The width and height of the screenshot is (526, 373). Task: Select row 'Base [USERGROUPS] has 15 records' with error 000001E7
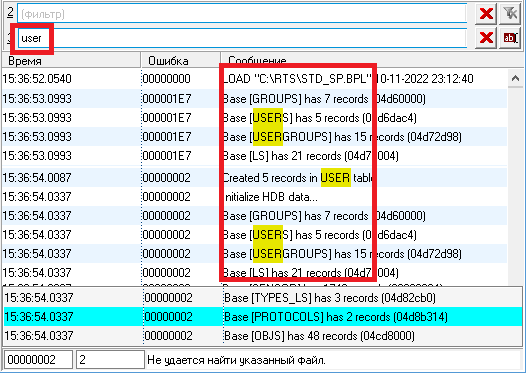point(254,137)
